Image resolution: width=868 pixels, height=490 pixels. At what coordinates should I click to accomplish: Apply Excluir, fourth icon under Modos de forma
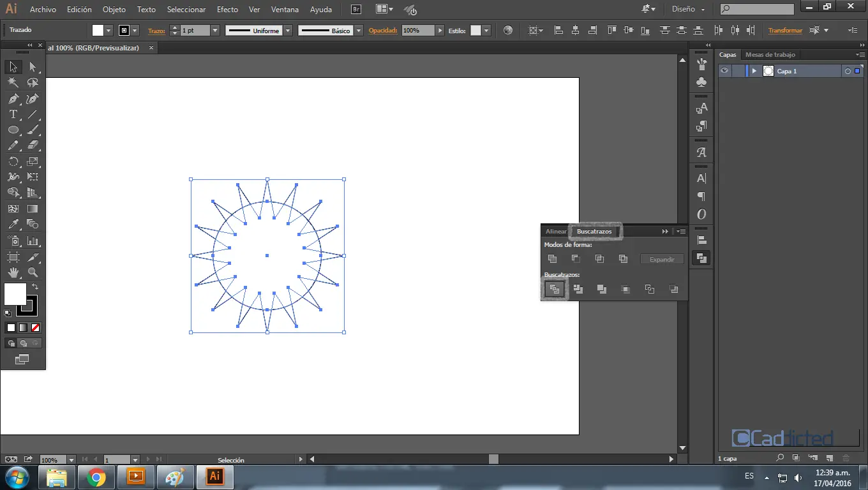(x=623, y=259)
